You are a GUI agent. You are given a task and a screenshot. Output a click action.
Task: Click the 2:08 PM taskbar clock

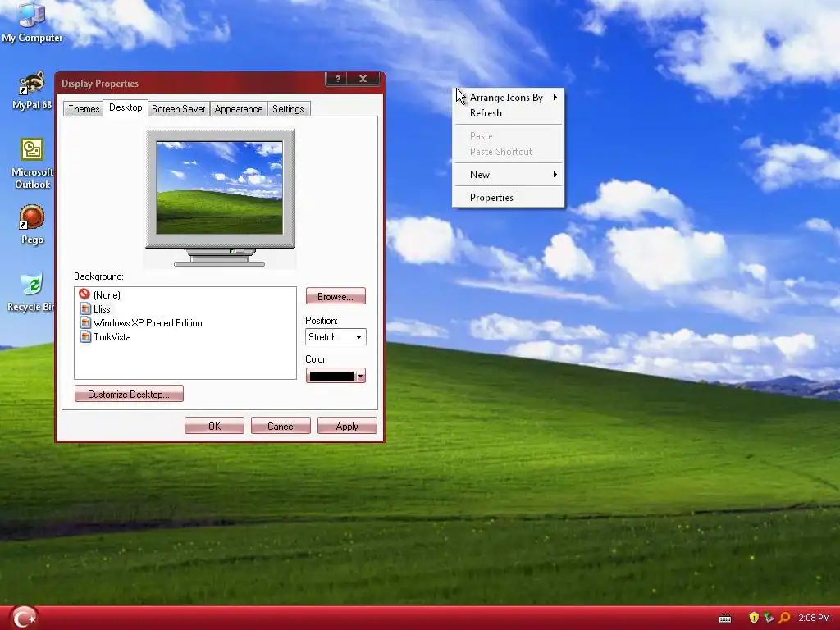pos(814,618)
